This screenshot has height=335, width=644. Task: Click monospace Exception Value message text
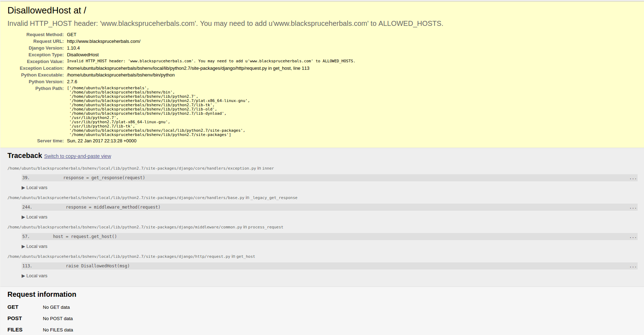pos(211,61)
